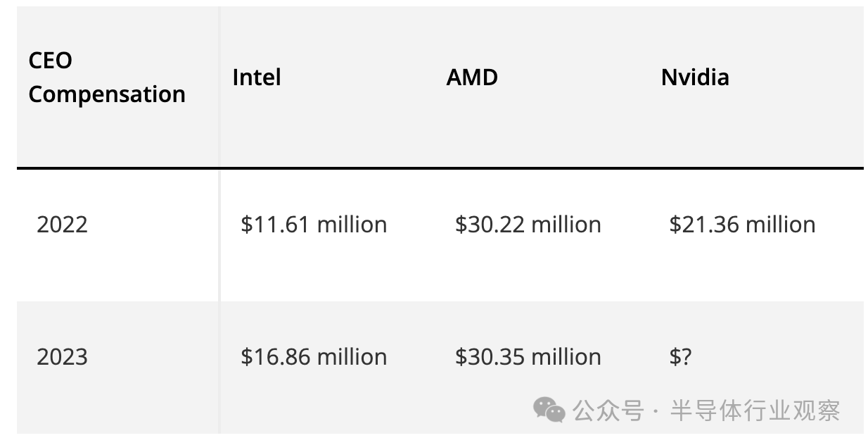Select the word Compensation in the header
The width and height of the screenshot is (868, 445).
[x=107, y=95]
